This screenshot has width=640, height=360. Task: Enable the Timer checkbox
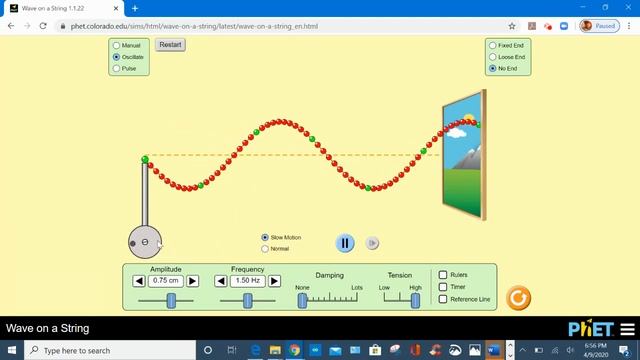(x=443, y=287)
